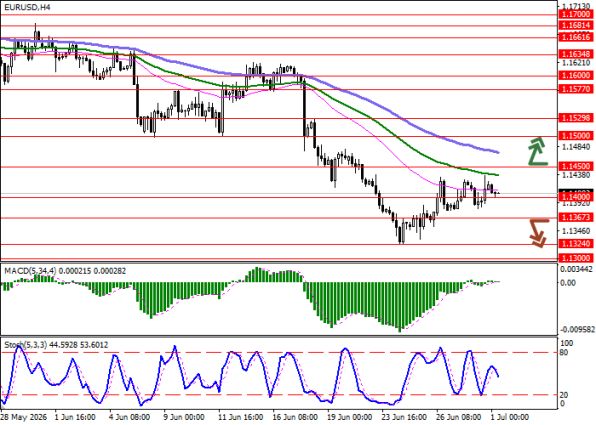Click the 1.14840 price scale value

coord(576,147)
